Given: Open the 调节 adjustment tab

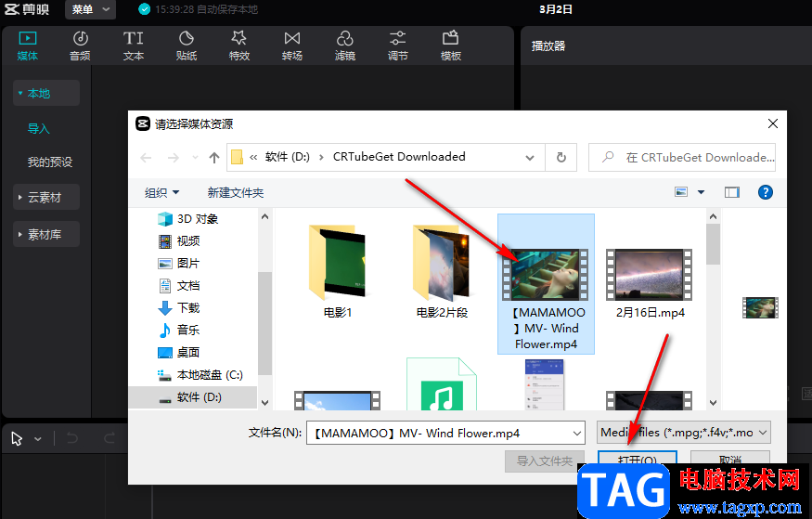Looking at the screenshot, I should [398, 46].
